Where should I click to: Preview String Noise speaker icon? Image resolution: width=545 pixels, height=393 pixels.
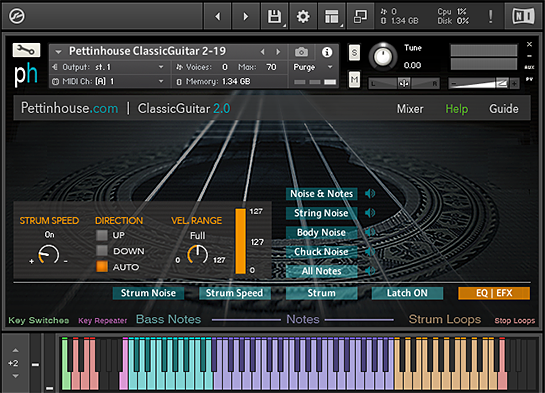[x=370, y=213]
